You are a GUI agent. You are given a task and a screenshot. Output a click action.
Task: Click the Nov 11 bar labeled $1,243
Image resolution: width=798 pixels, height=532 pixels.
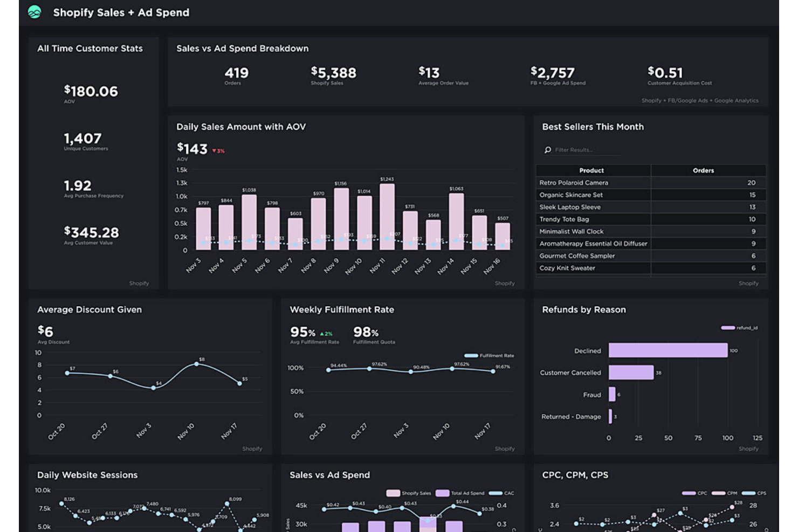[387, 217]
